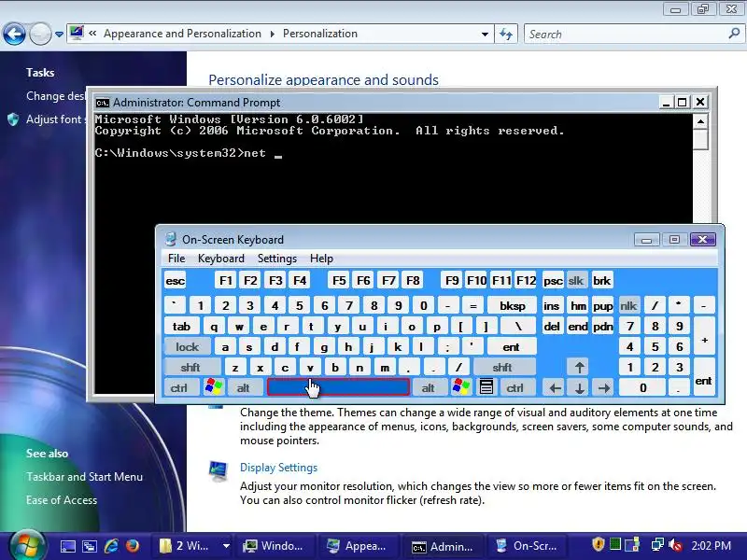Click the psc print screen key

(552, 281)
